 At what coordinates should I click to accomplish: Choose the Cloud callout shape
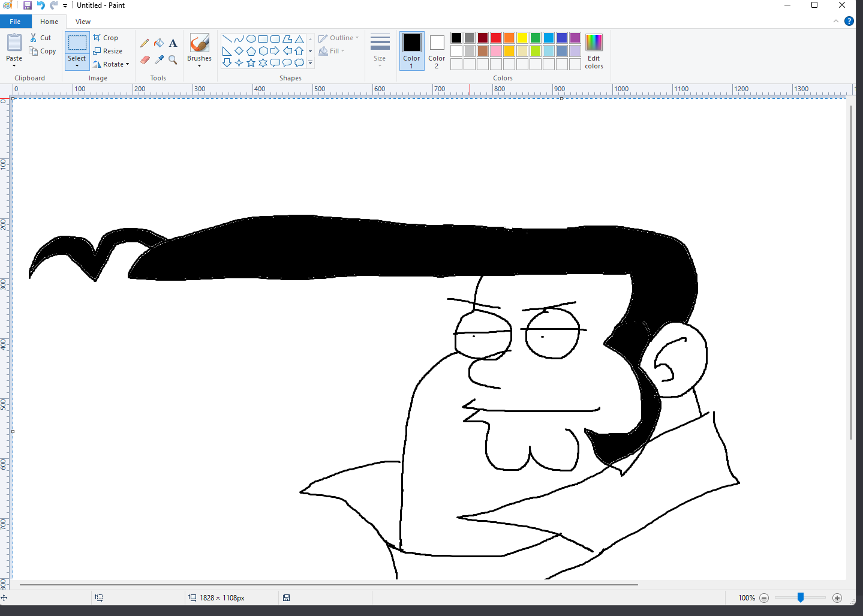(x=299, y=62)
